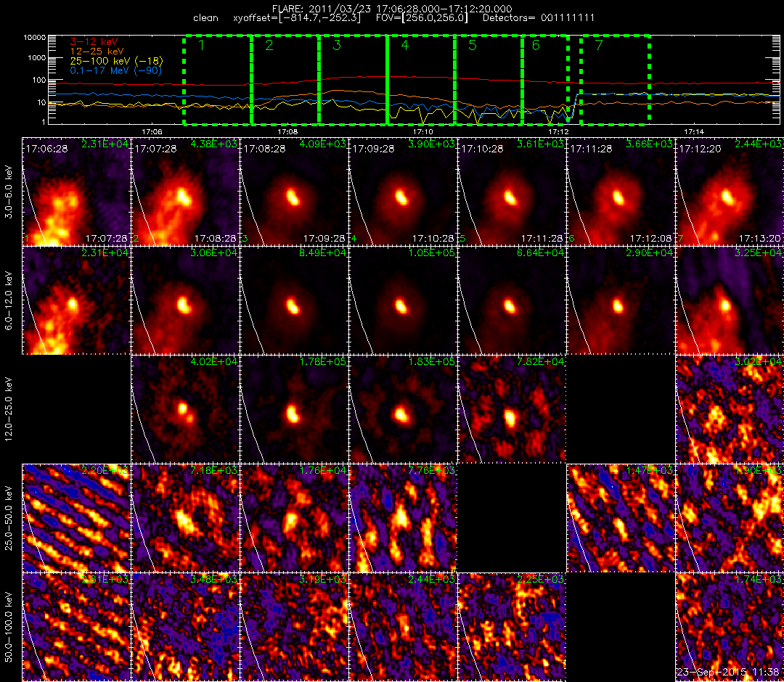Image resolution: width=784 pixels, height=682 pixels.
Task: Click the '17:06:28' start time label
Action: pos(47,149)
